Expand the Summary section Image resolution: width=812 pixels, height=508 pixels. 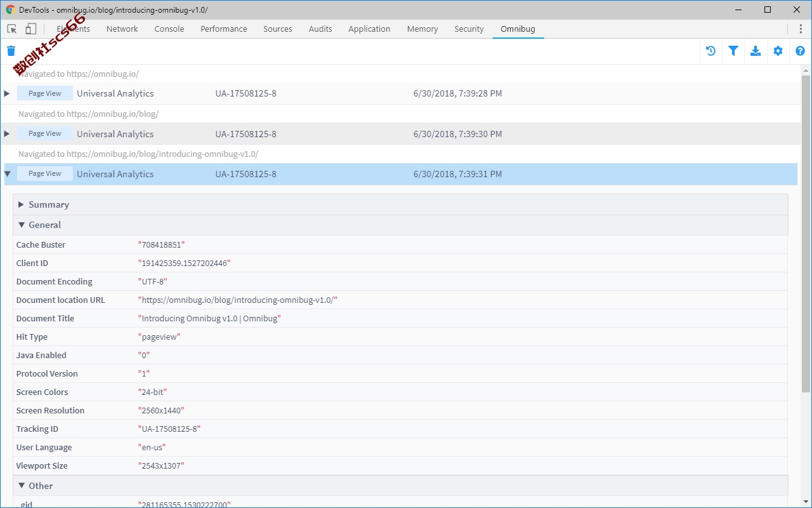coord(21,204)
